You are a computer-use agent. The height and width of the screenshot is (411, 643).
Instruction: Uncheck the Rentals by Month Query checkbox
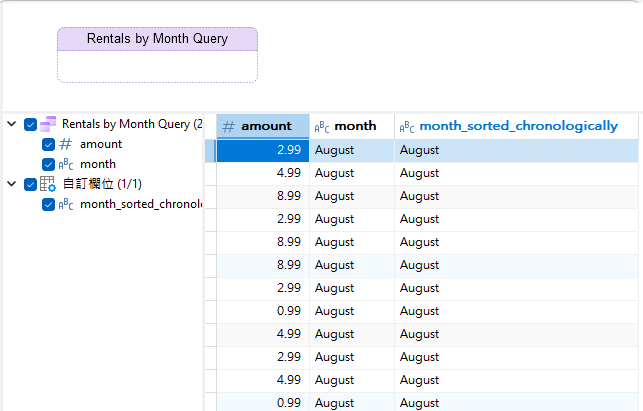tap(30, 124)
